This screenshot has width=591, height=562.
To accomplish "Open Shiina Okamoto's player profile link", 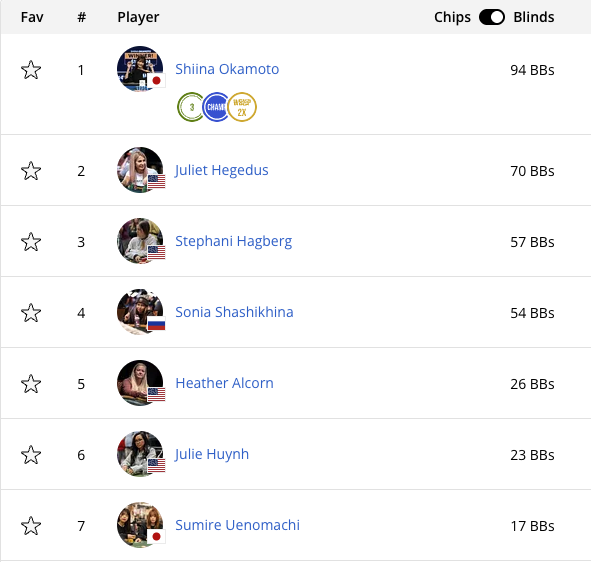I will tap(227, 69).
